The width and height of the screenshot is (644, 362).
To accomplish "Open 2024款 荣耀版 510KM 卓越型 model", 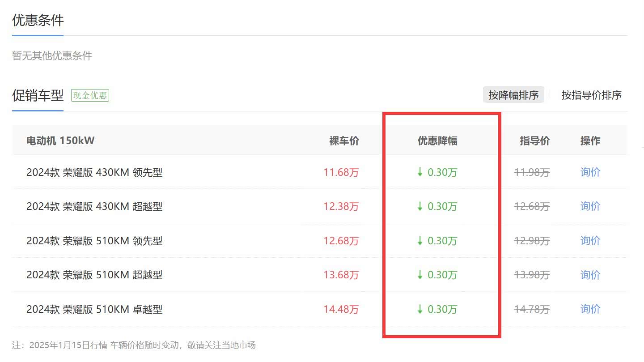I will [94, 310].
